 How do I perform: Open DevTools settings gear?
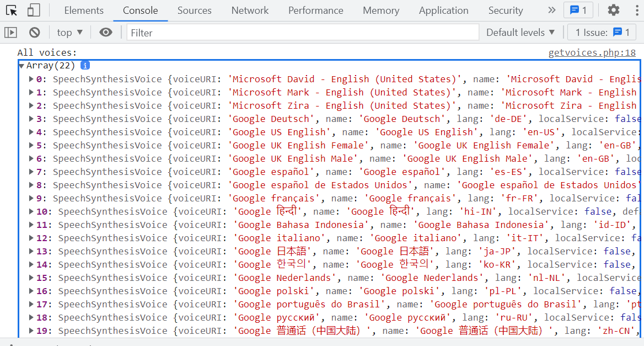point(614,10)
